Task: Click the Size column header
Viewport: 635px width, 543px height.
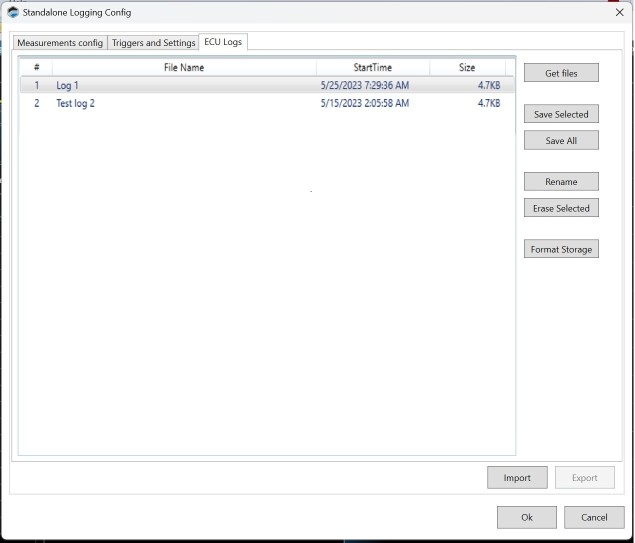Action: point(467,67)
